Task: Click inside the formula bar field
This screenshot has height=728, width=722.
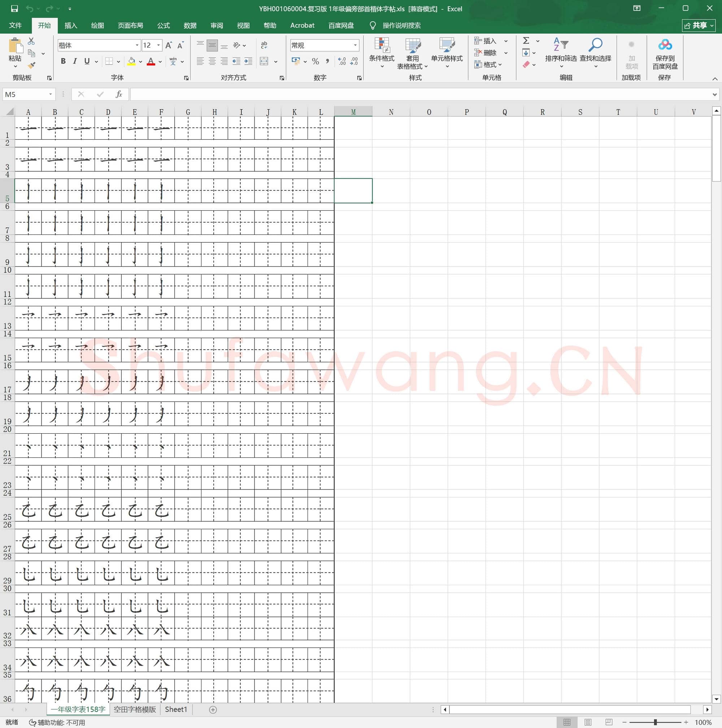Action: 415,94
